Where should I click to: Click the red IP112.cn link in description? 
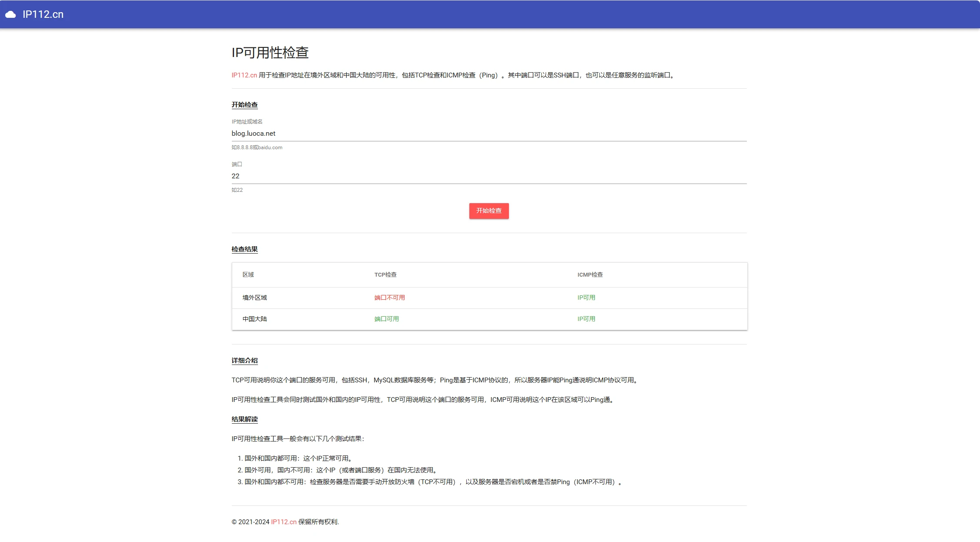pos(244,75)
